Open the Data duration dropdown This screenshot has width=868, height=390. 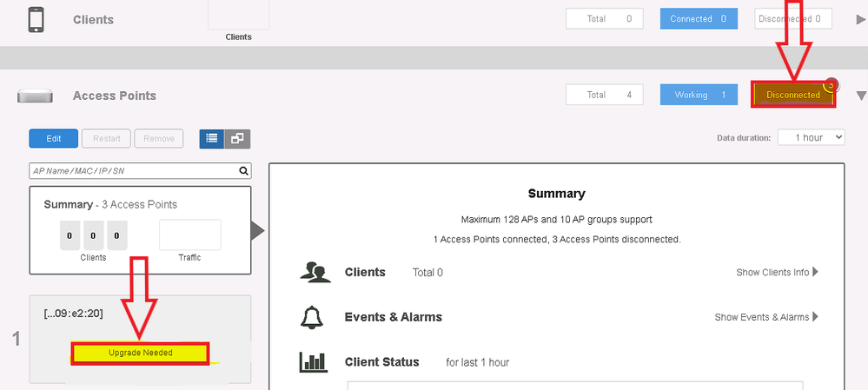[x=810, y=137]
